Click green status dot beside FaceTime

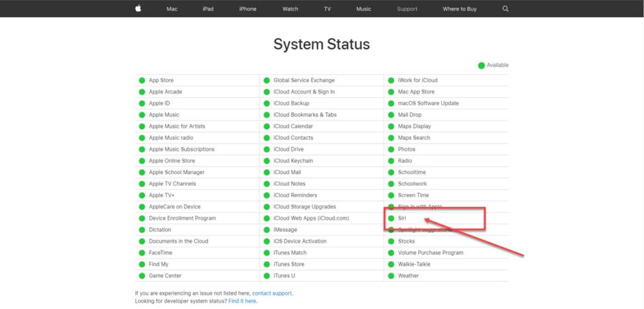(142, 252)
